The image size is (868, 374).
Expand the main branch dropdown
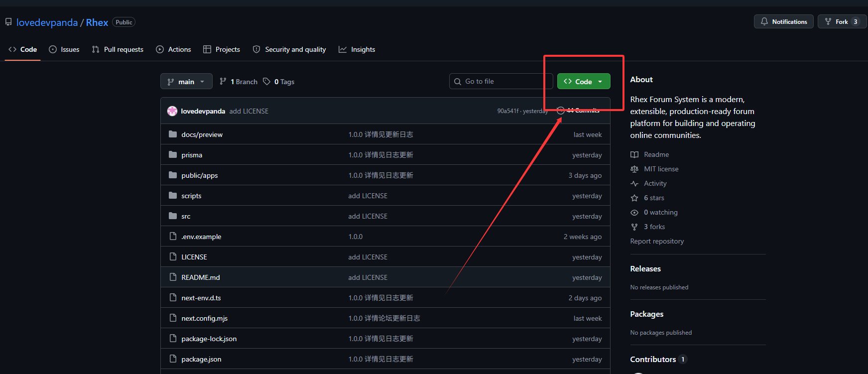186,82
